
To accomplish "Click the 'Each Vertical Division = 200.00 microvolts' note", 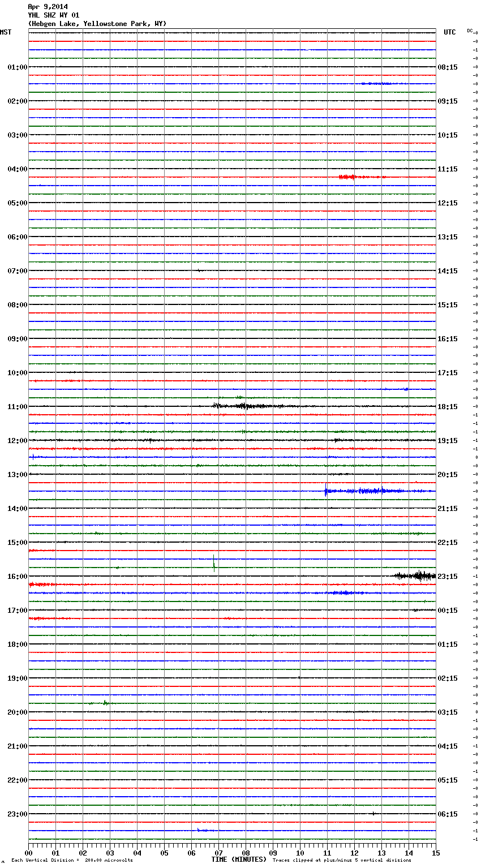I will (72, 860).
